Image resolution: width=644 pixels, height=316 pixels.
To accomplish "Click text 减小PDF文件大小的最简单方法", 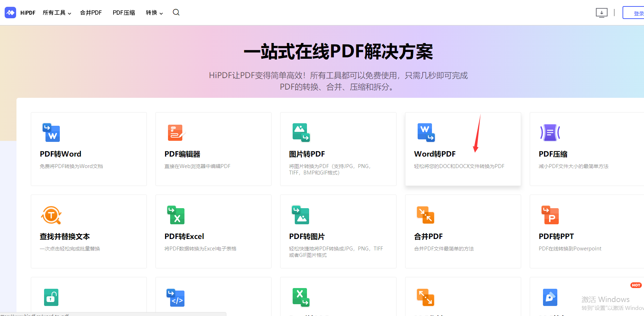I will pos(573,166).
